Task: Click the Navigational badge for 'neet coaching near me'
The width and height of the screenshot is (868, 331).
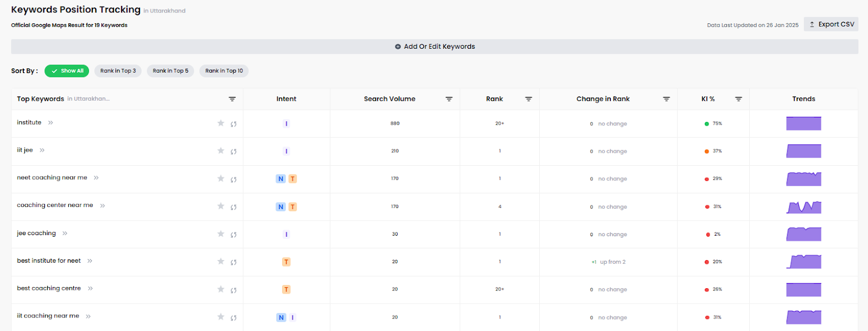Action: click(280, 179)
